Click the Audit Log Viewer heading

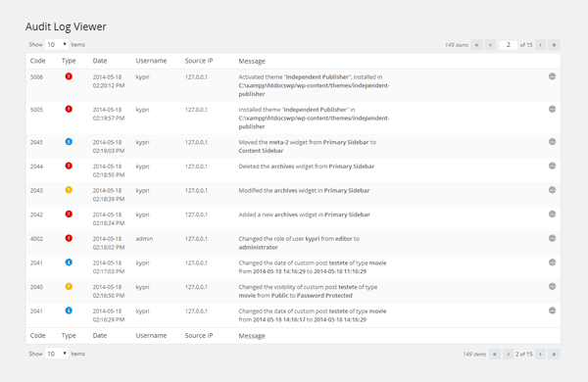(66, 26)
